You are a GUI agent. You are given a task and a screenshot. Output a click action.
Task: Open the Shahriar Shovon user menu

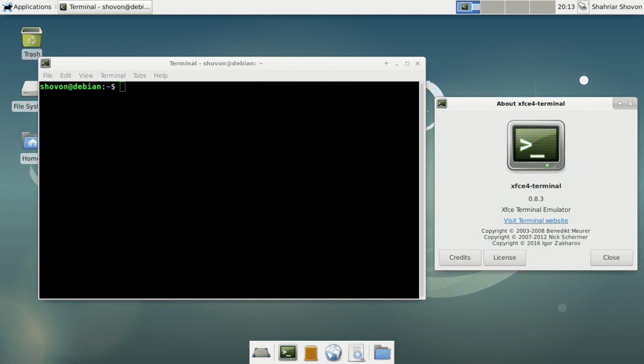point(617,7)
